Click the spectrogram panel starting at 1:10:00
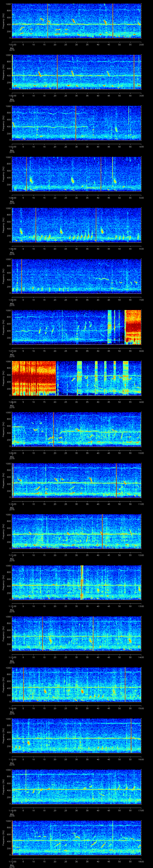The width and height of the screenshot is (153, 868). pyautogui.click(x=77, y=480)
